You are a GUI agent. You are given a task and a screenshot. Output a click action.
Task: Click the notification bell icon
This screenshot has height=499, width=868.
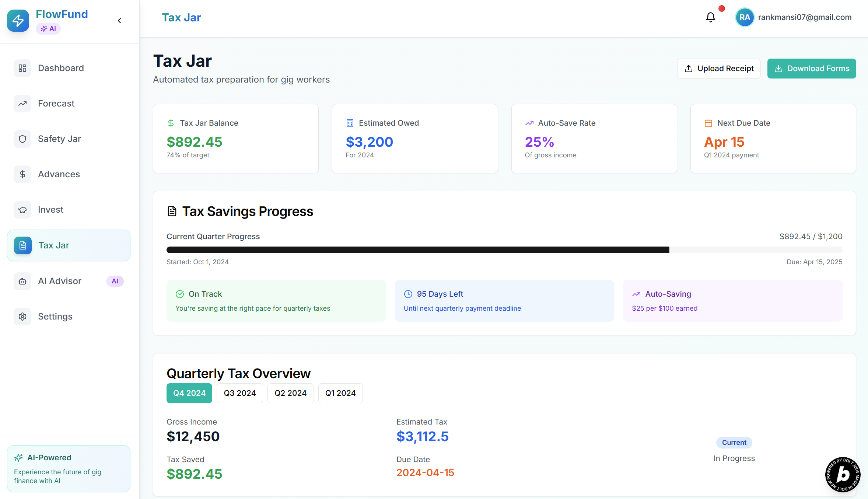click(x=710, y=17)
